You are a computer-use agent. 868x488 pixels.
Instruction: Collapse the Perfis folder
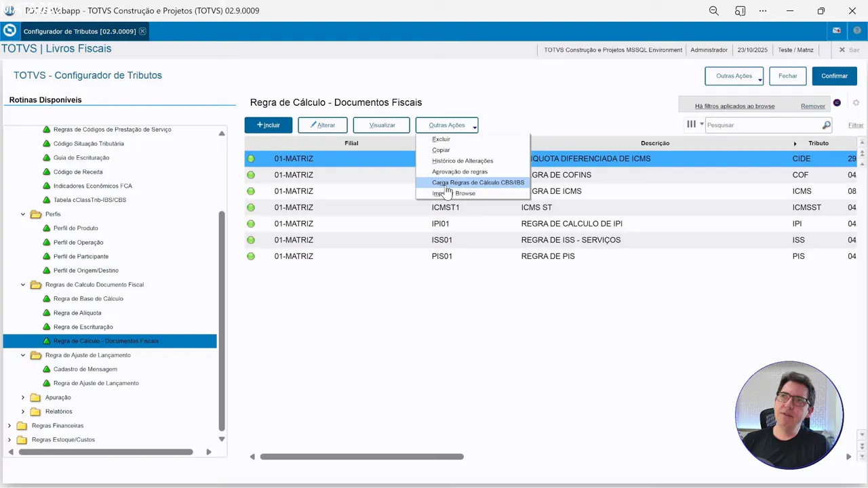point(23,214)
